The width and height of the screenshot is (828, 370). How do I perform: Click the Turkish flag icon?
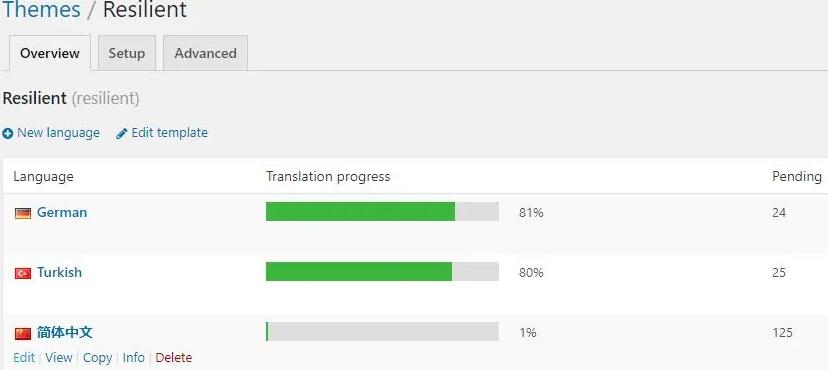coord(23,273)
